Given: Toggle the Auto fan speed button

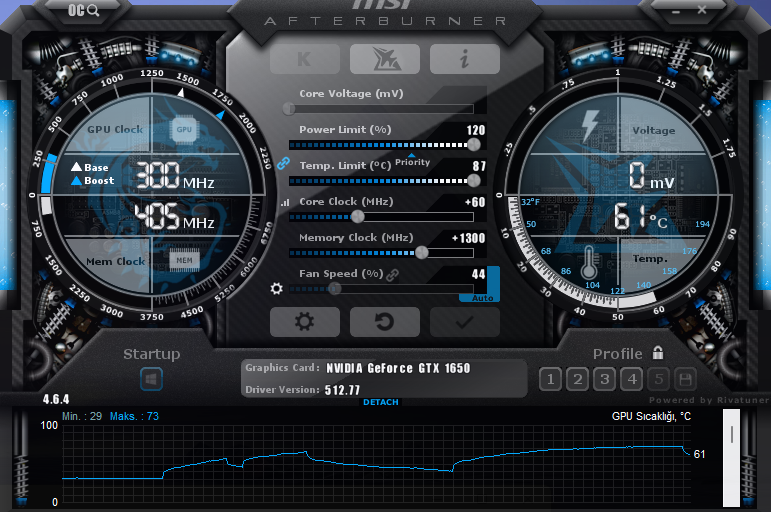Looking at the screenshot, I should tap(482, 298).
